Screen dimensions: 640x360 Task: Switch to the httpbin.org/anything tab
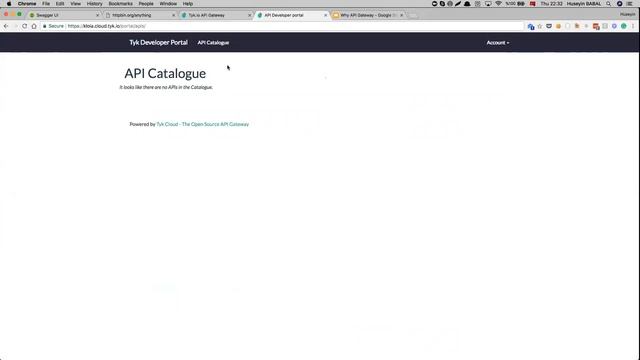click(139, 15)
